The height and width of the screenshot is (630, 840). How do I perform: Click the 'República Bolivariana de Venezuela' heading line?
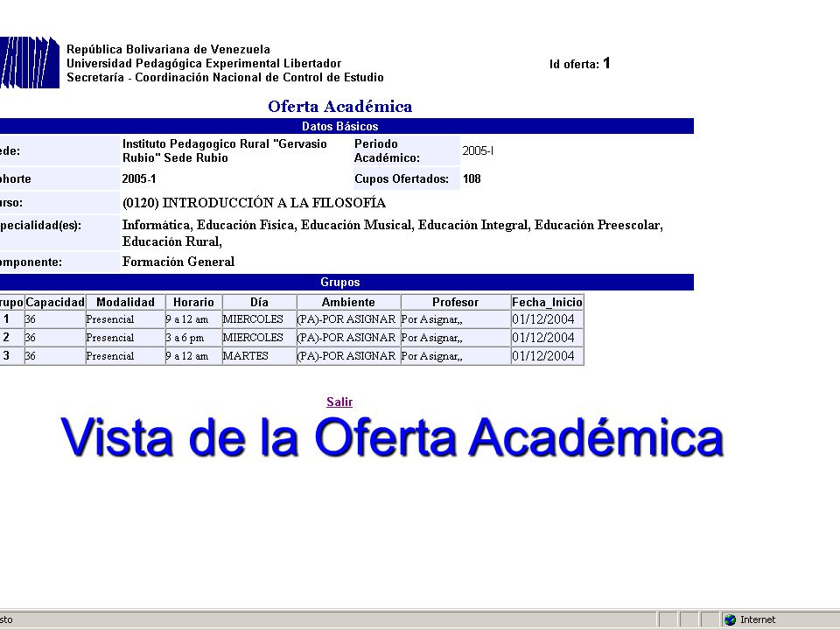pyautogui.click(x=168, y=49)
